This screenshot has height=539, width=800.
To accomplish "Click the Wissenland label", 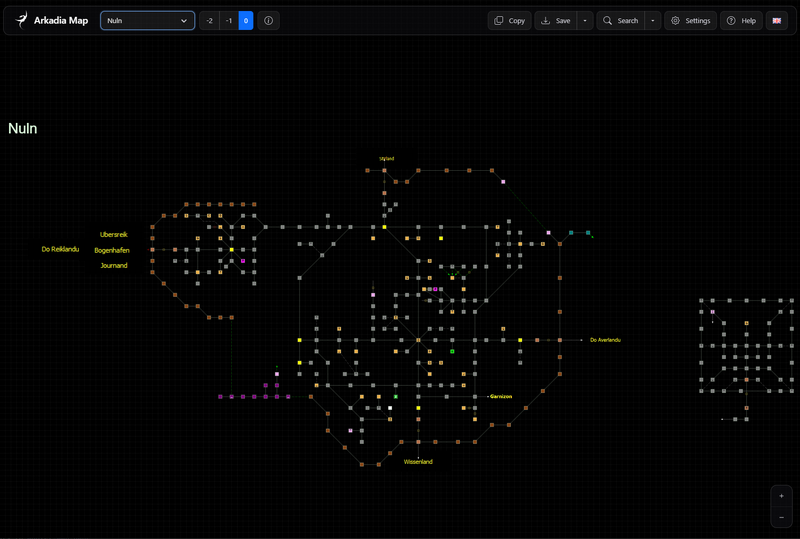I will coord(418,461).
